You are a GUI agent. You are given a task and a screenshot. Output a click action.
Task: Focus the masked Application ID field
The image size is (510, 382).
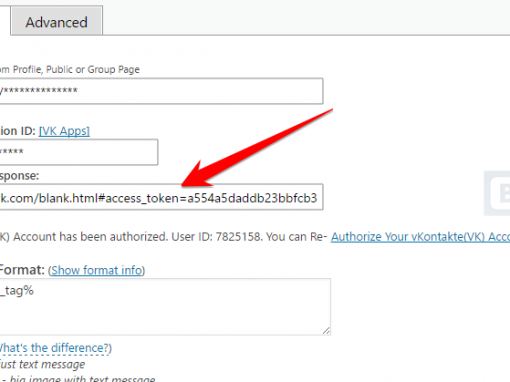pos(79,152)
